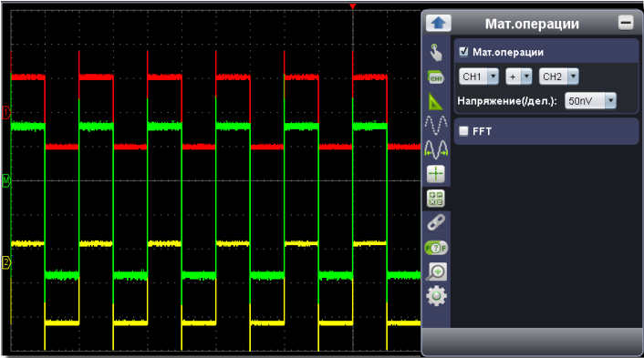Screen dimensions: 644x358
Task: Enable the FFT checkbox
Action: (x=463, y=131)
